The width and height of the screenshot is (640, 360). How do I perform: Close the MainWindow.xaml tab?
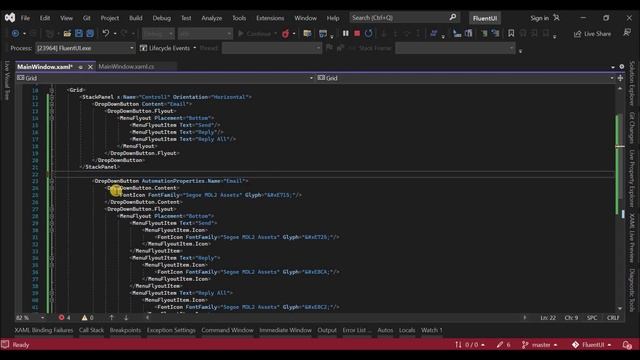coord(90,67)
